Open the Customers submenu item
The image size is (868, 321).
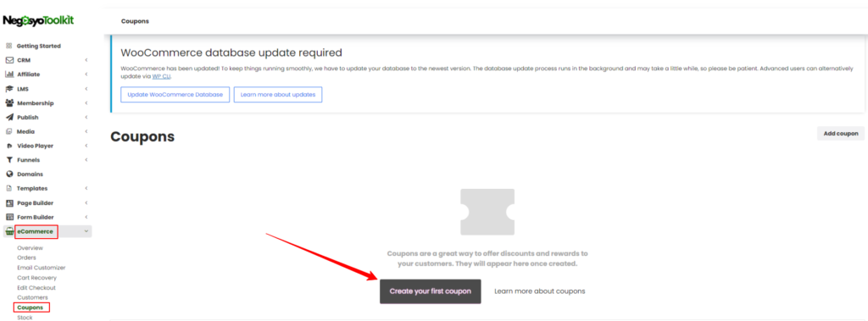pos(33,298)
